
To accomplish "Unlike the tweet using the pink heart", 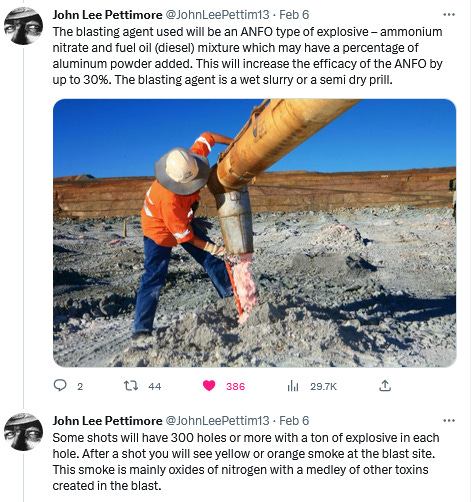I will tap(209, 386).
